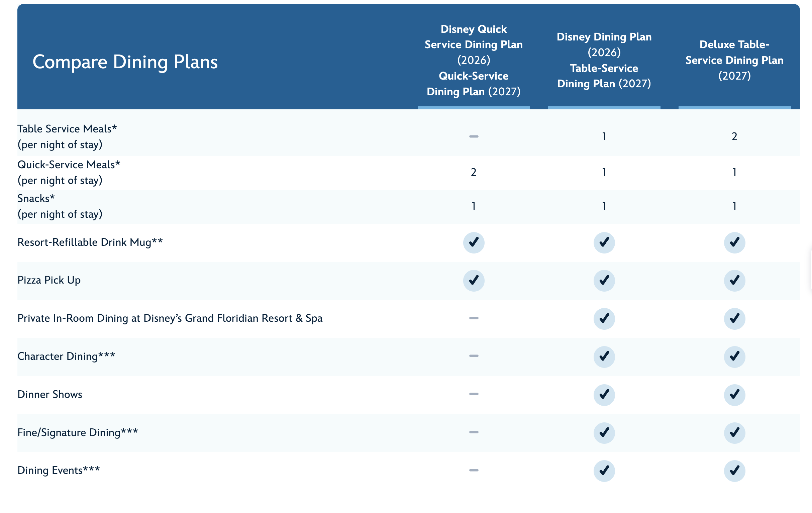Click the Disney Dining Plan checkmark for Character Dining
The height and width of the screenshot is (513, 812).
point(604,356)
